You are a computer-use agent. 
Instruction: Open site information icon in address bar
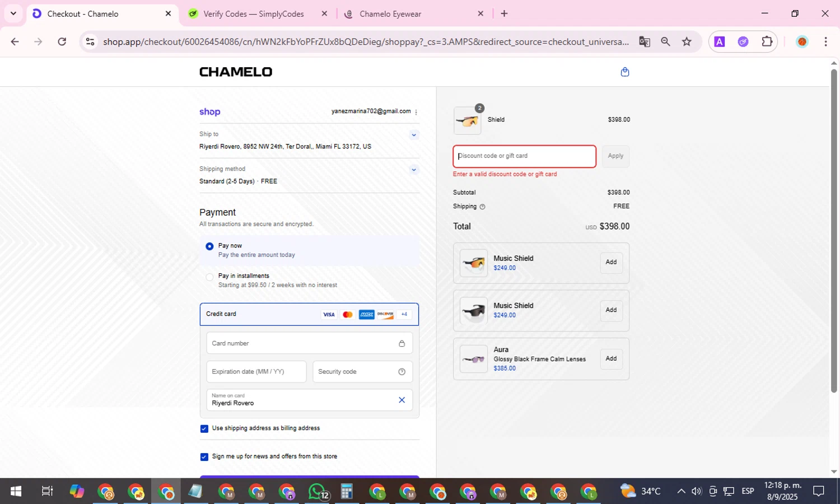pyautogui.click(x=90, y=41)
